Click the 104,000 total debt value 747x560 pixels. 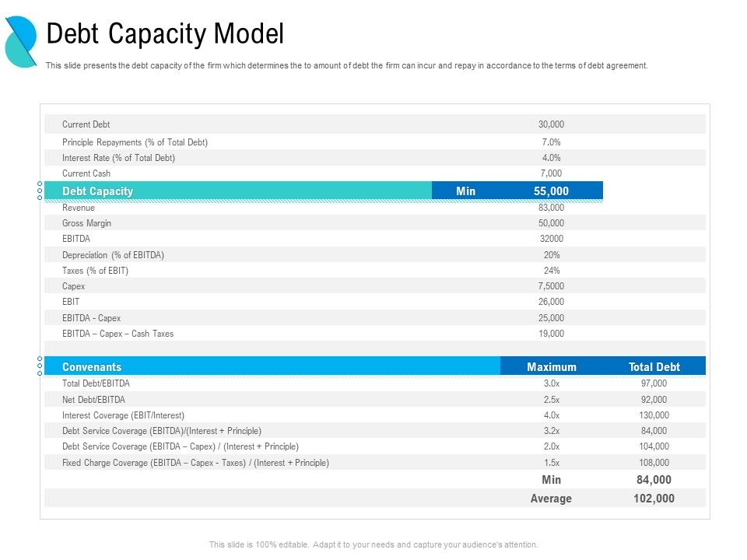click(654, 446)
